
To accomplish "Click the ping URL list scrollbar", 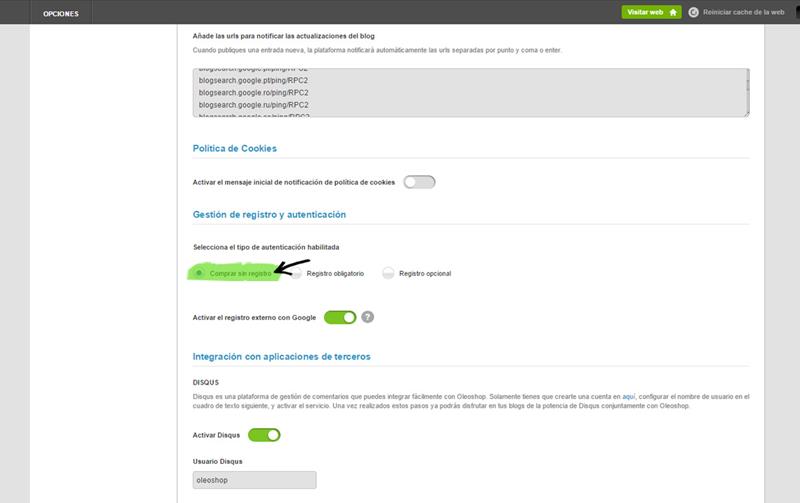I will click(745, 90).
